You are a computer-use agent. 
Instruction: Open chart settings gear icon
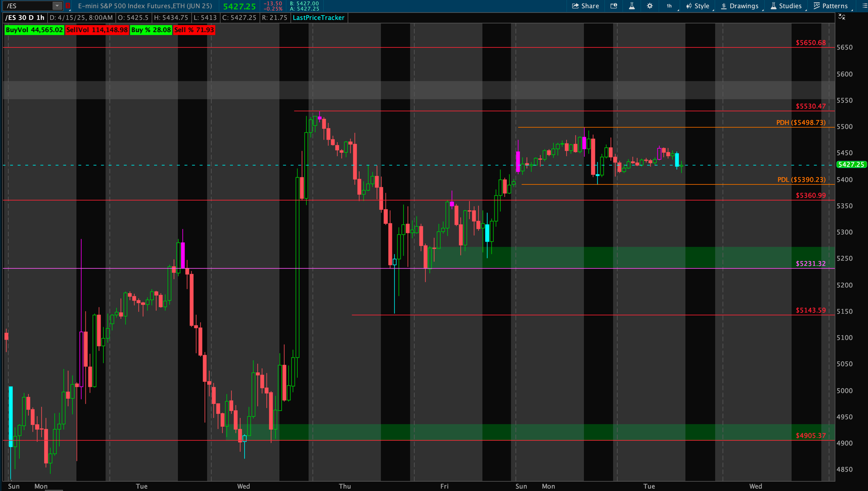point(650,6)
